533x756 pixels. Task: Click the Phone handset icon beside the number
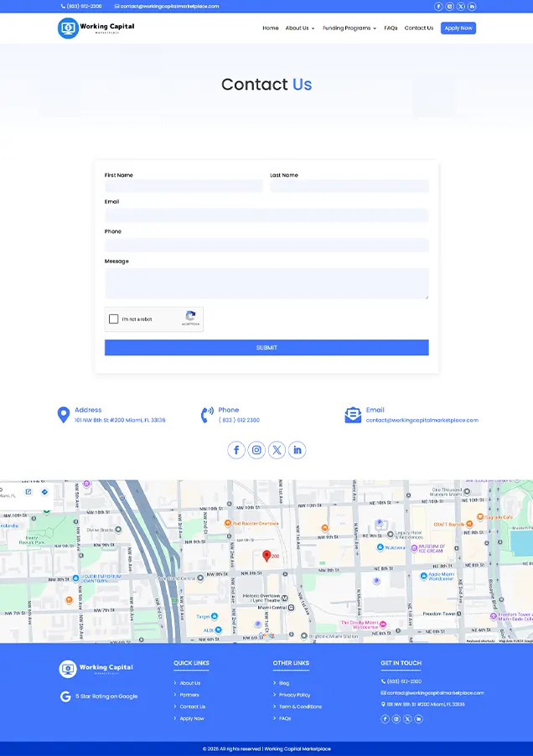tap(207, 415)
